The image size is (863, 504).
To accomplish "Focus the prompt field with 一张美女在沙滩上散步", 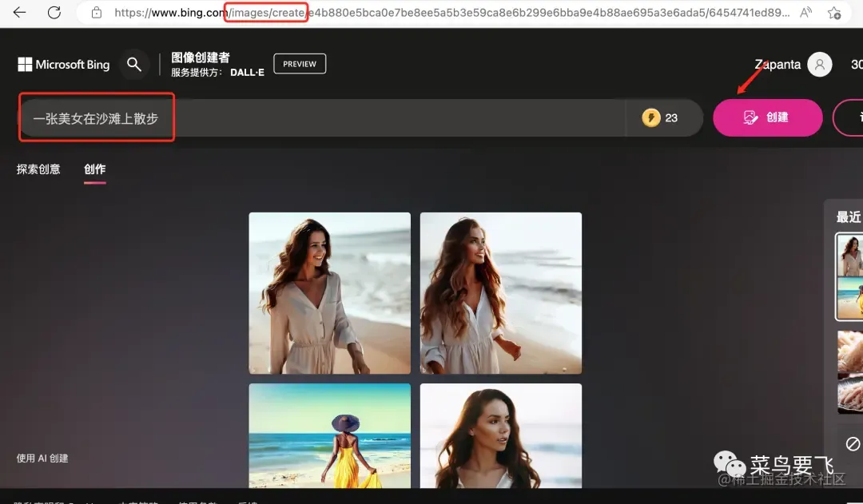I will pyautogui.click(x=322, y=117).
